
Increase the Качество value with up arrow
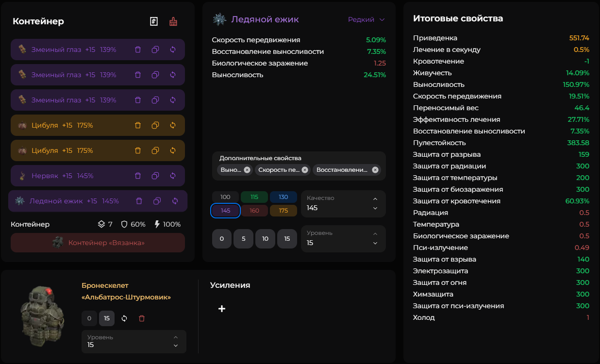click(375, 199)
